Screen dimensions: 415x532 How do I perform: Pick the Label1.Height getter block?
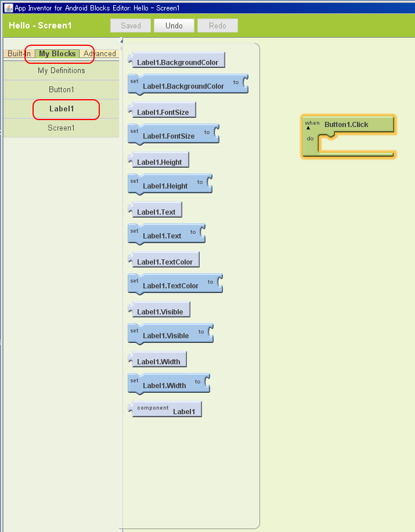(x=158, y=160)
